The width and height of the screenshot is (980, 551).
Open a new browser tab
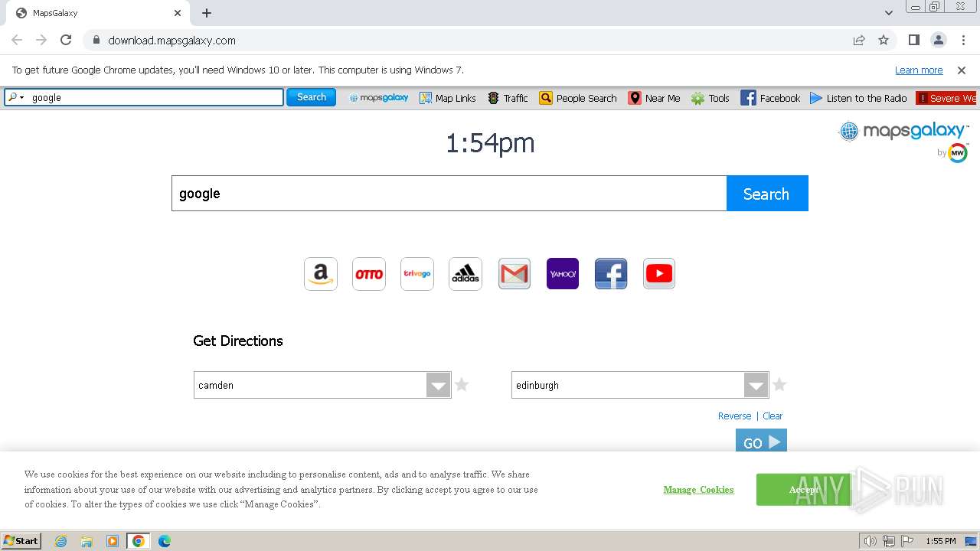point(207,13)
